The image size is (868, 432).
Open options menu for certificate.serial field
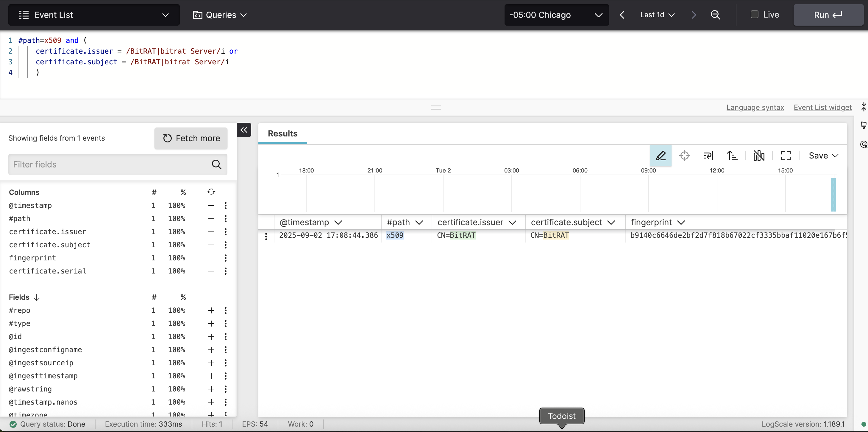tap(225, 271)
